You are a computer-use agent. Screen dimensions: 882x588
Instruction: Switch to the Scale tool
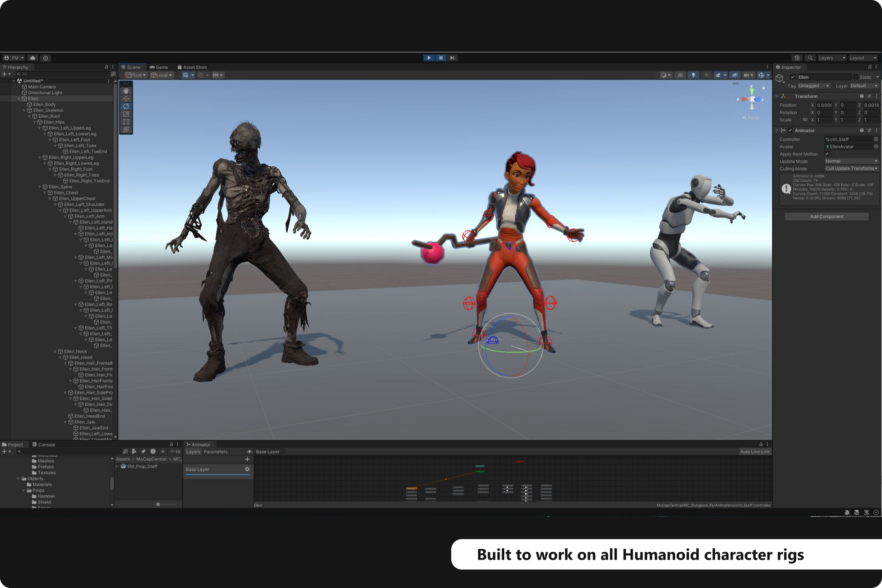[126, 114]
